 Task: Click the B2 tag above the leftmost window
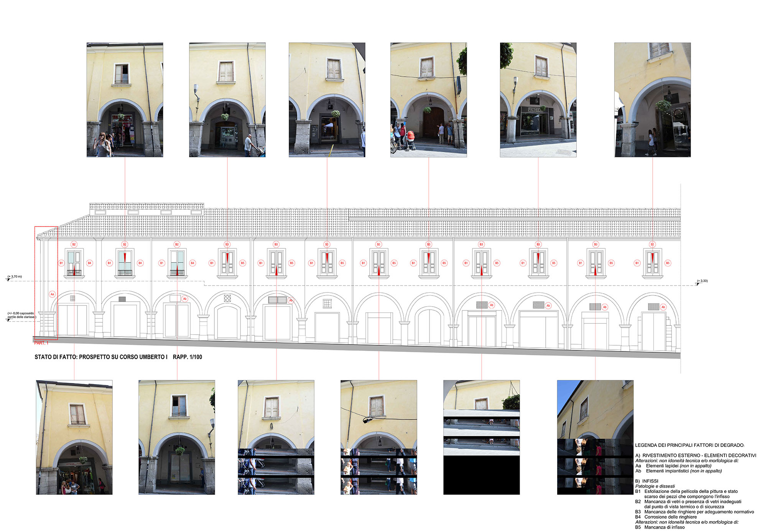coord(74,245)
